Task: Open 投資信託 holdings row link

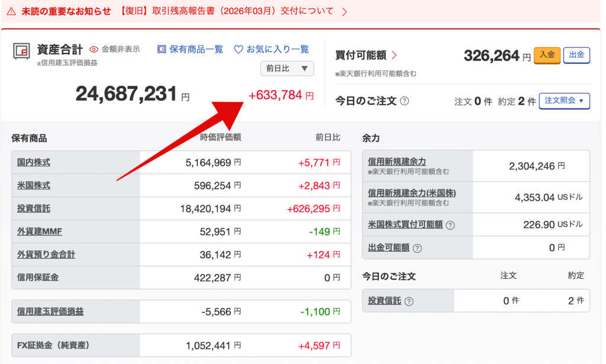Action: [34, 208]
